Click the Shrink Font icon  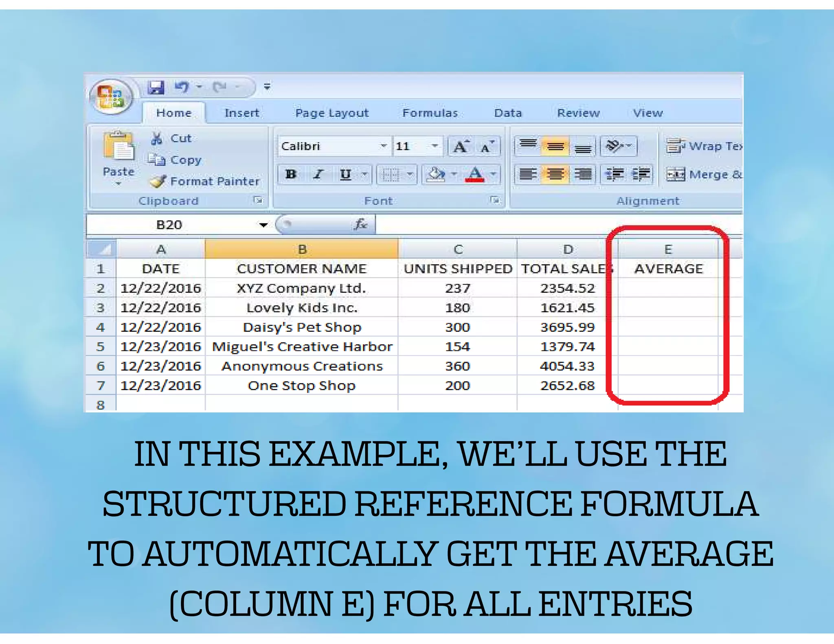click(x=486, y=147)
